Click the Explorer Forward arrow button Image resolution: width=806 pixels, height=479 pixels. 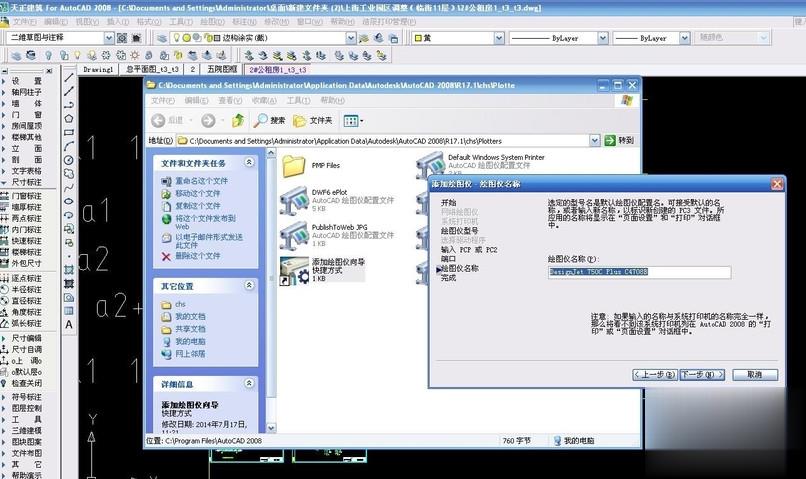pos(208,120)
